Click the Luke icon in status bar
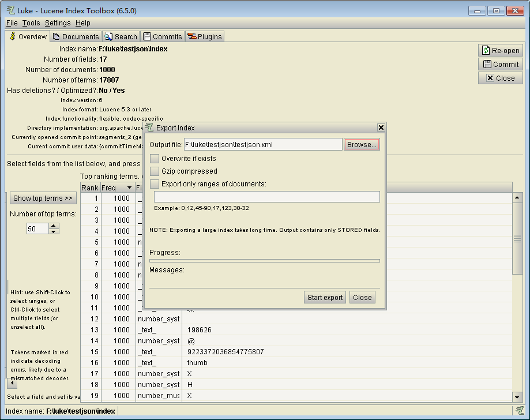 tap(519, 411)
